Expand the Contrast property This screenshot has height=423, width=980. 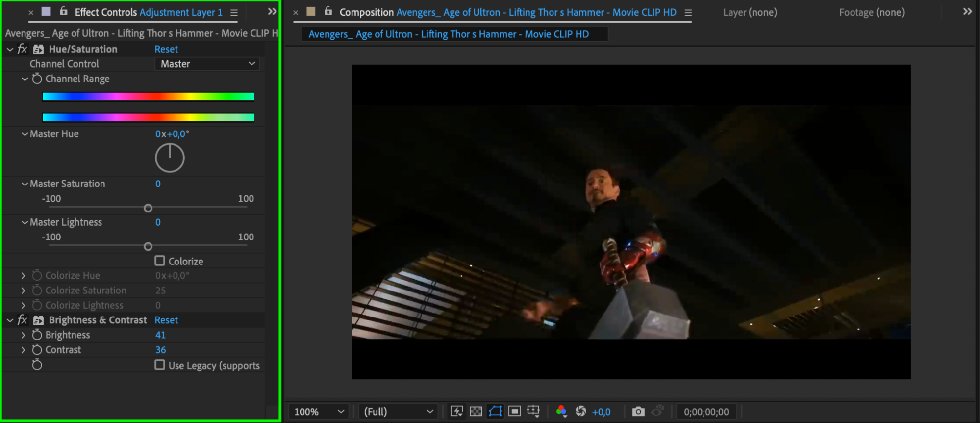point(23,350)
